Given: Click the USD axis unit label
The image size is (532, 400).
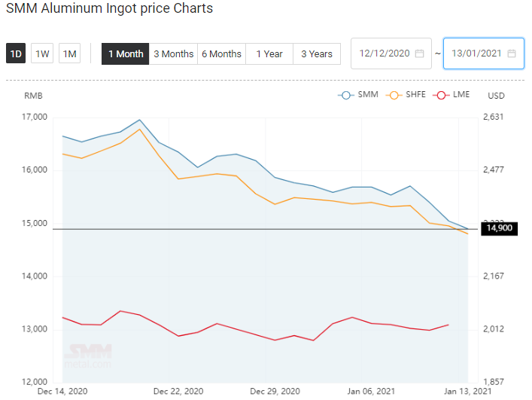Looking at the screenshot, I should tap(496, 96).
